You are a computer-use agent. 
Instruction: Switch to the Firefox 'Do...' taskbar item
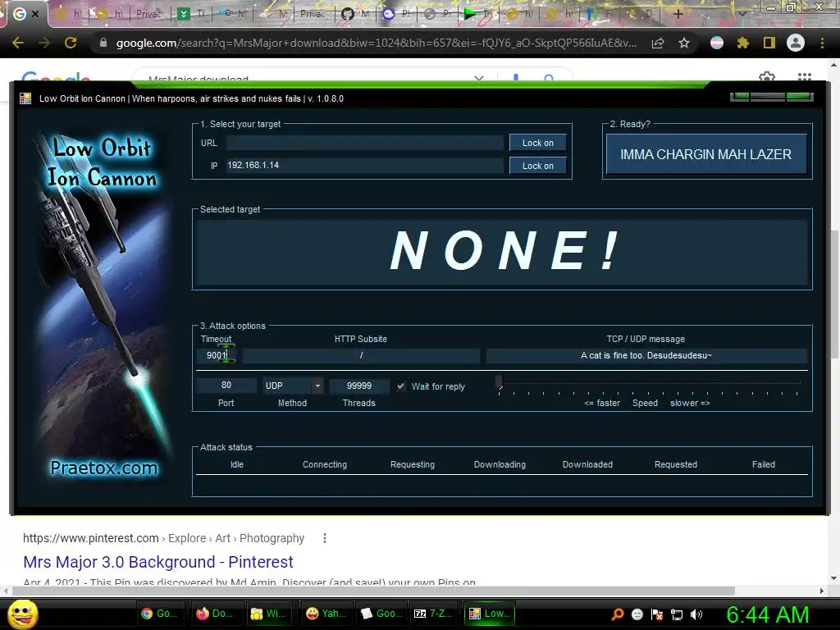pyautogui.click(x=215, y=614)
